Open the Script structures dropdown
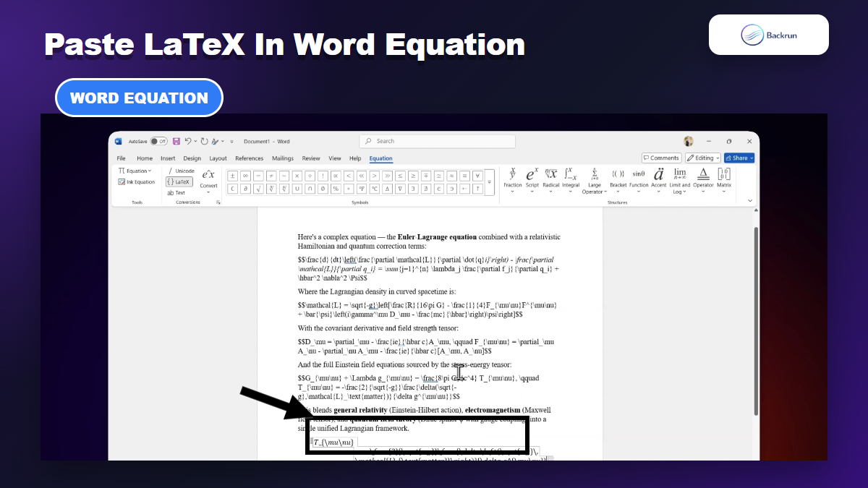This screenshot has height=488, width=868. tap(532, 181)
